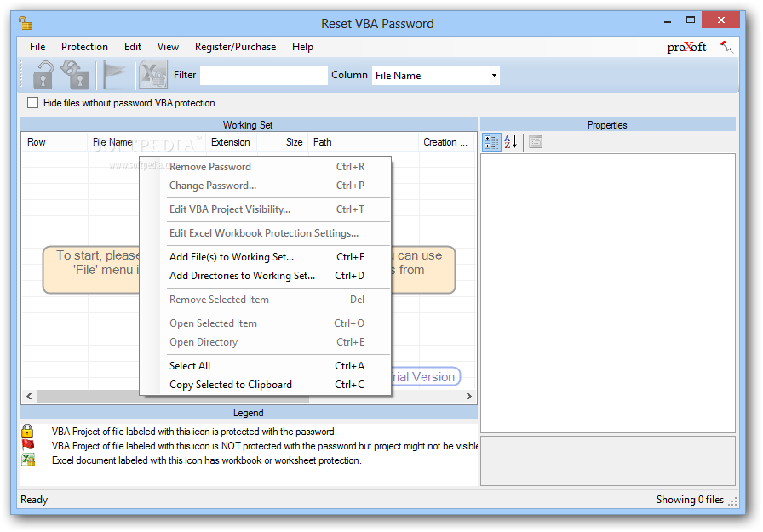Choose Add Directories to Working Set
The height and width of the screenshot is (532, 763).
click(265, 276)
